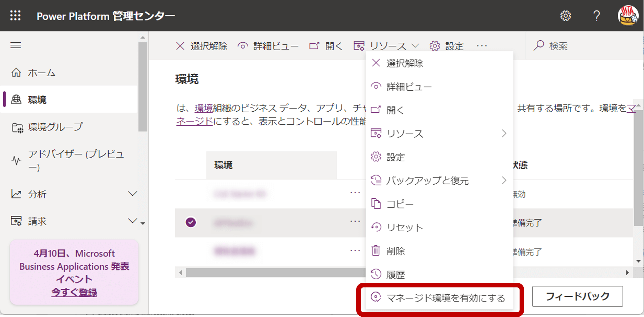The image size is (644, 317).
Task: Click the フィードバック button
Action: click(577, 296)
